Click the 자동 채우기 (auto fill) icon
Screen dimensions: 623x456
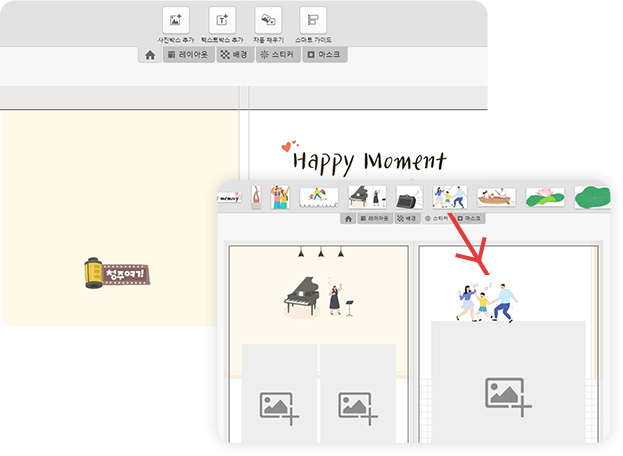[267, 21]
